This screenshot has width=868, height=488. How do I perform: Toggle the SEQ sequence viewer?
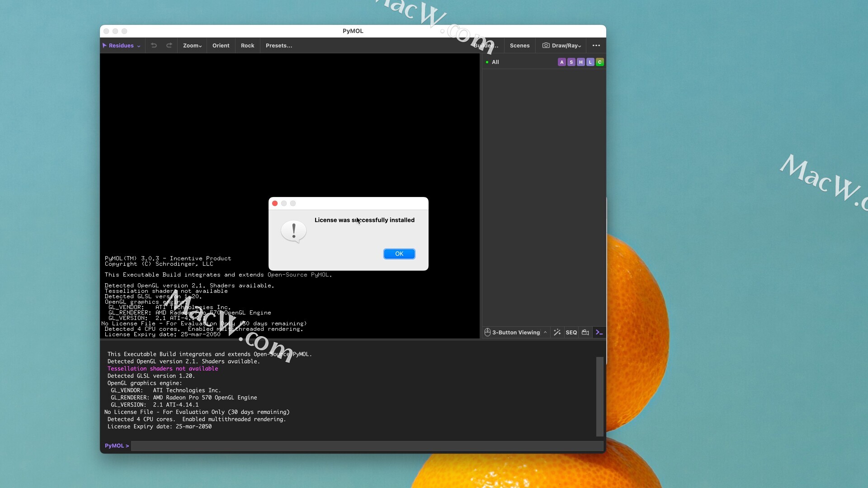571,333
